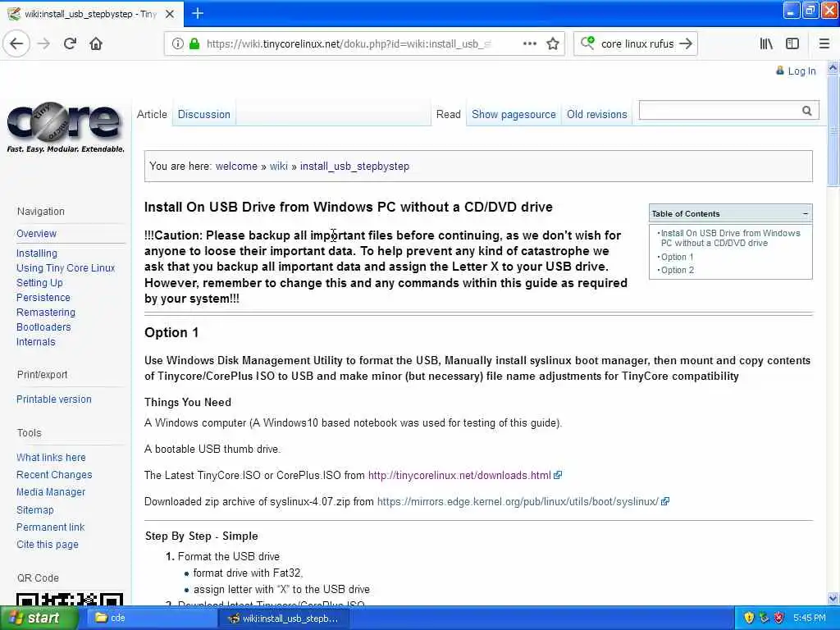Click the search engine magnifier icon
Viewport: 840px width, 630px height.
click(587, 43)
